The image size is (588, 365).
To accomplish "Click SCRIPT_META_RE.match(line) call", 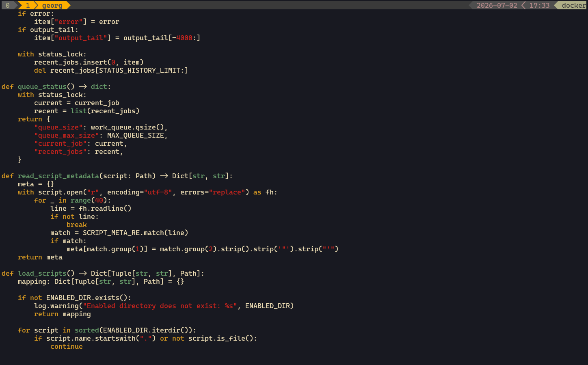I will (x=136, y=233).
